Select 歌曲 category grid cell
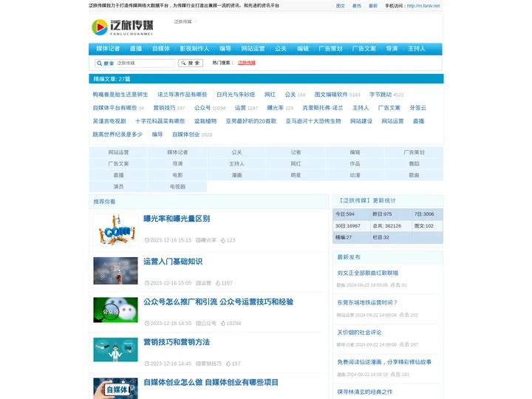Image resolution: width=532 pixels, height=399 pixels. [414, 175]
